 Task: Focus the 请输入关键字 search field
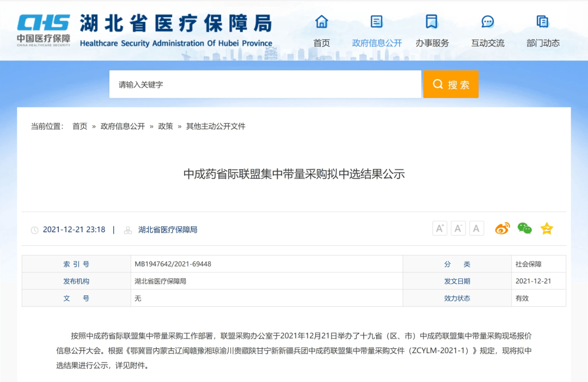(x=265, y=84)
